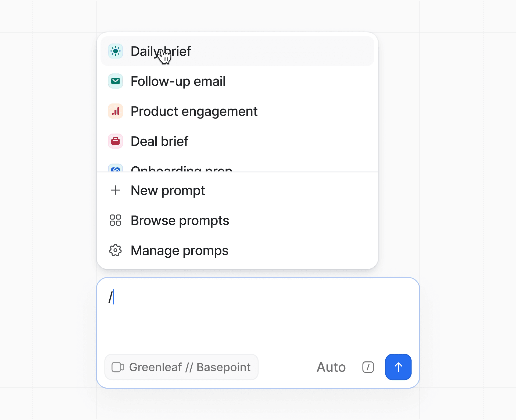The image size is (516, 420).
Task: Click the envelope icon for Follow-up email
Action: coord(115,81)
